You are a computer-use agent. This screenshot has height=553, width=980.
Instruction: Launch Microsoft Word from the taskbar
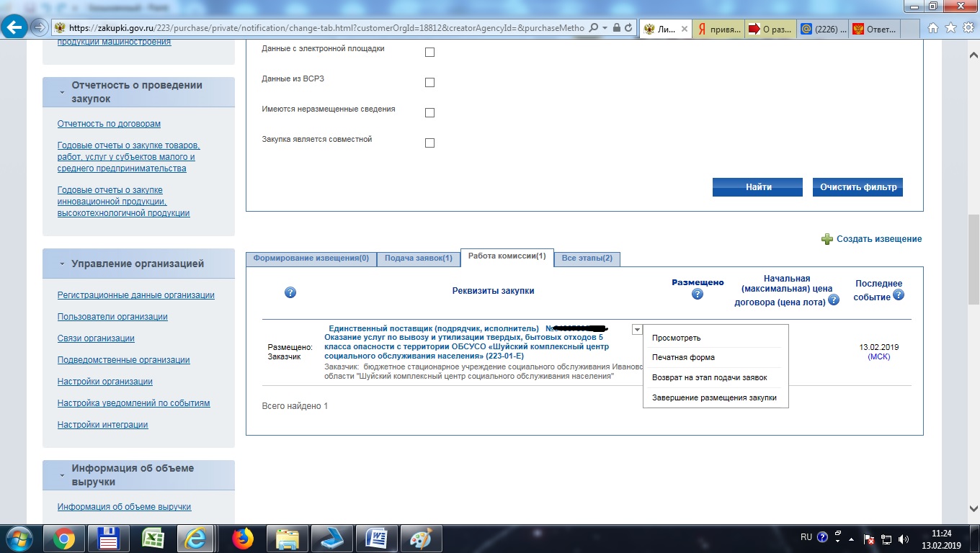point(377,538)
